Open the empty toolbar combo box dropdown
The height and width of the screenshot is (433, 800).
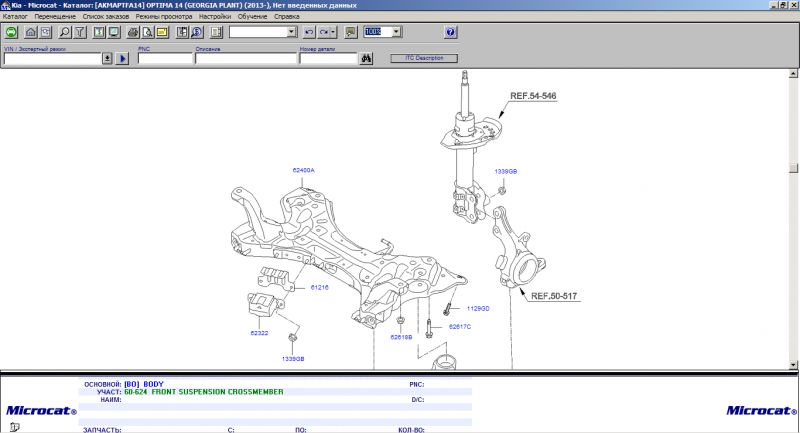click(x=291, y=32)
